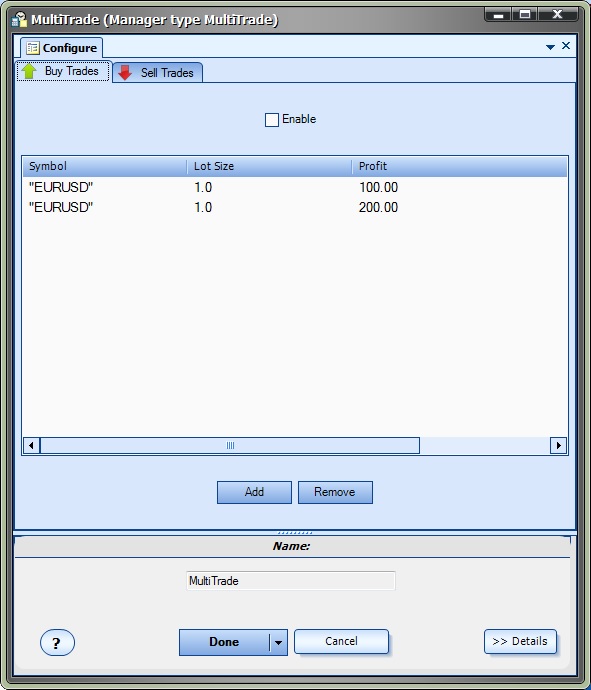Expand the panel with the >> Details button

tap(520, 642)
